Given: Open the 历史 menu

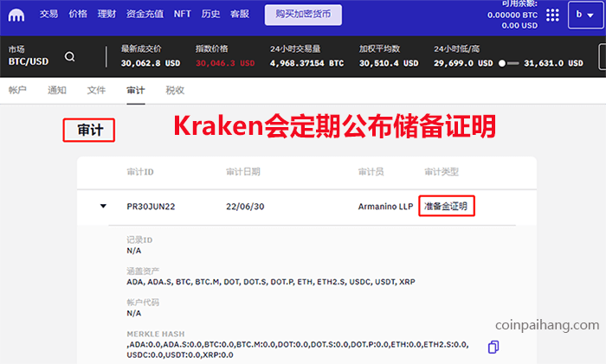Looking at the screenshot, I should click(x=210, y=15).
